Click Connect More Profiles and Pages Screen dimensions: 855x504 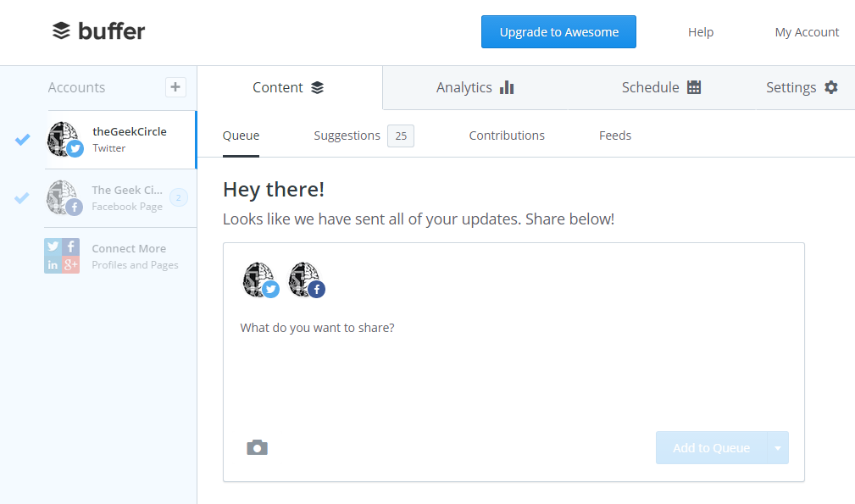pos(135,256)
